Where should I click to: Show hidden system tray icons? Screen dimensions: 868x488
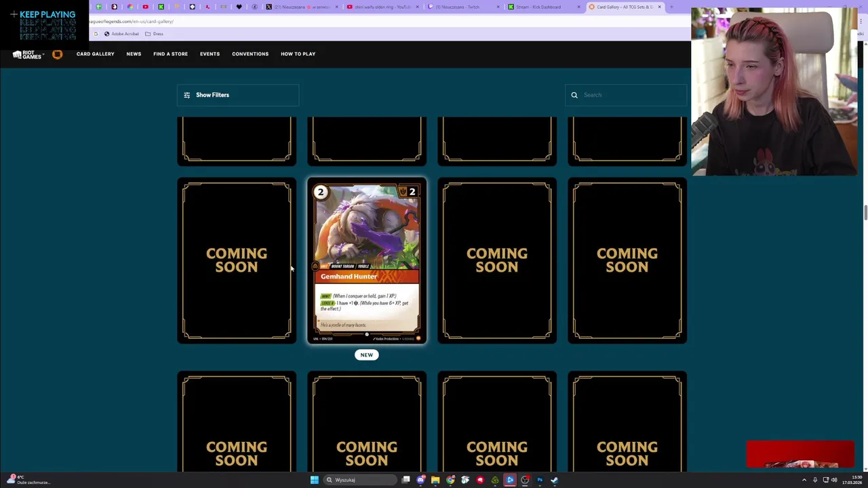point(804,480)
